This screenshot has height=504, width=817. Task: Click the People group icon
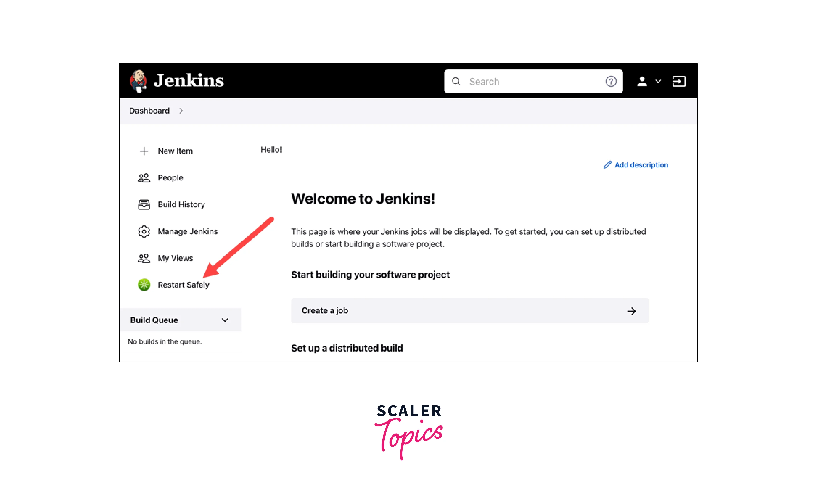[144, 178]
